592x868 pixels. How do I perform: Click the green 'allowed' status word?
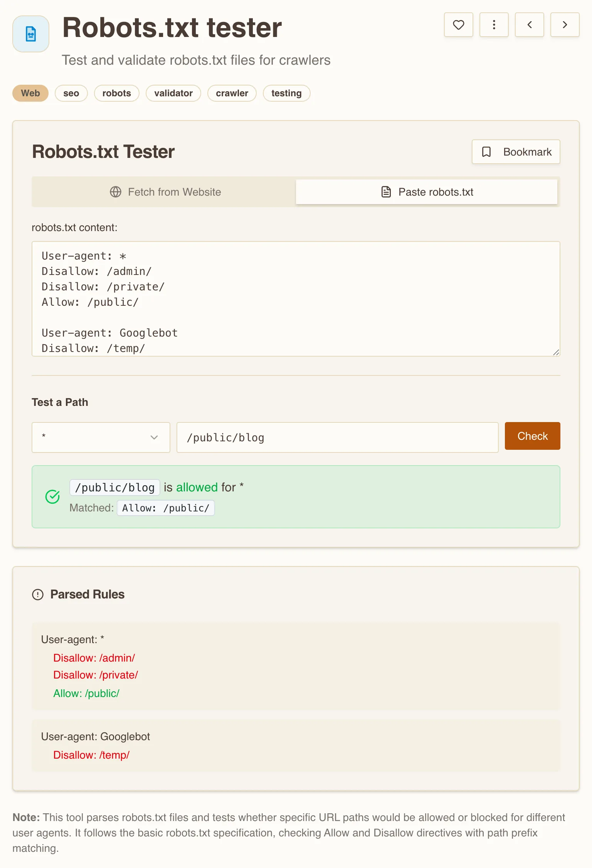click(197, 487)
